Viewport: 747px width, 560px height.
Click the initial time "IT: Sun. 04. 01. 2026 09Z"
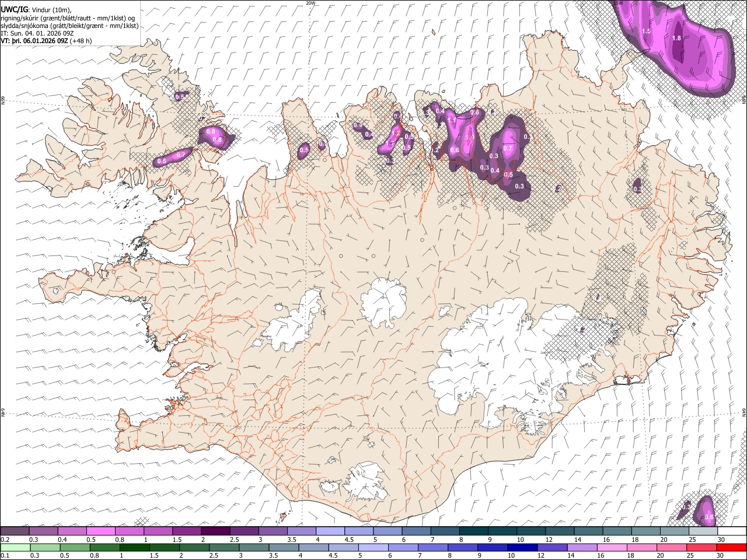click(37, 33)
